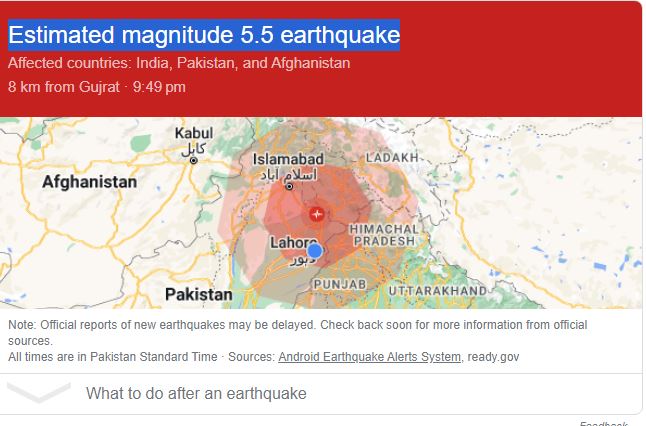Click the affected countries line in banner
The width and height of the screenshot is (646, 426).
click(179, 63)
